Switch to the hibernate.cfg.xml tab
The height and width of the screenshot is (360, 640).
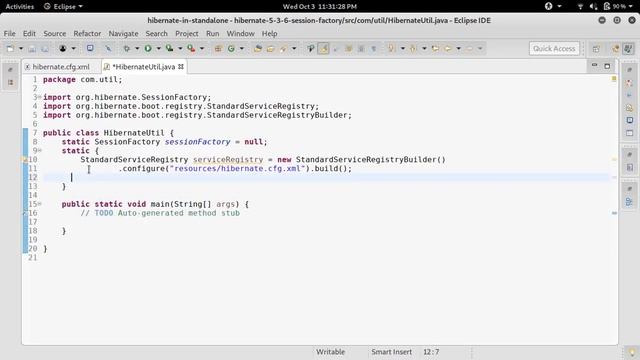coord(61,67)
